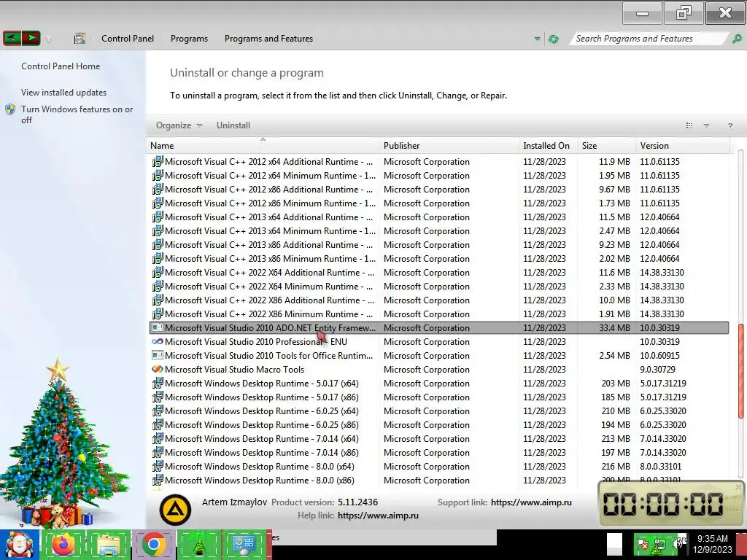Open help with the question mark icon
The height and width of the screenshot is (560, 747).
pyautogui.click(x=729, y=125)
